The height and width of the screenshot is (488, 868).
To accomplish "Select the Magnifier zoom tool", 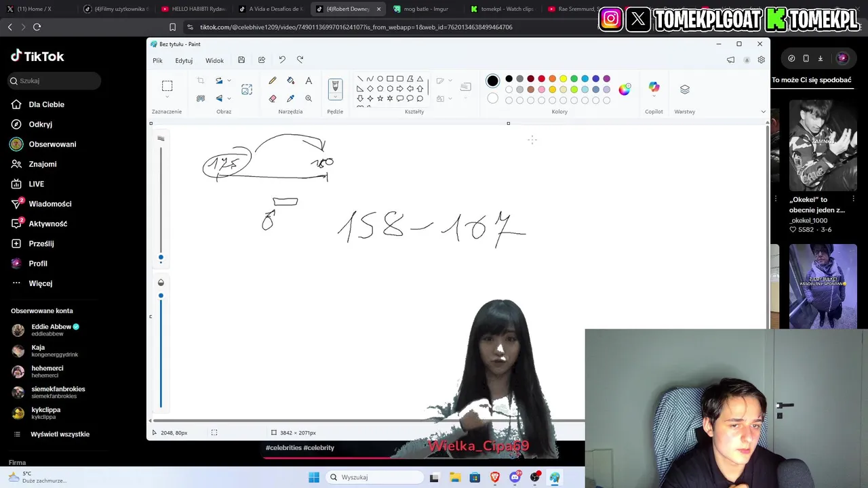I will [x=309, y=98].
